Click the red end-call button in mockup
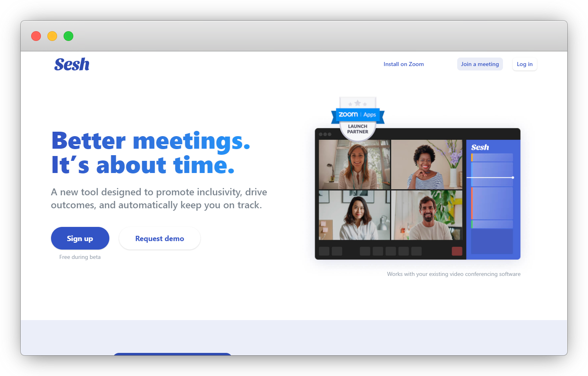The image size is (588, 376). [x=457, y=251]
